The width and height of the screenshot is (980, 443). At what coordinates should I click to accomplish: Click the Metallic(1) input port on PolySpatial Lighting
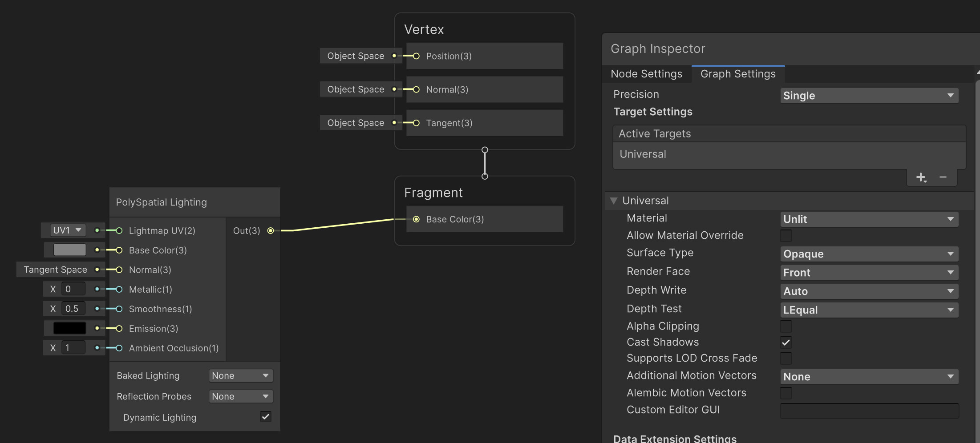click(x=118, y=289)
